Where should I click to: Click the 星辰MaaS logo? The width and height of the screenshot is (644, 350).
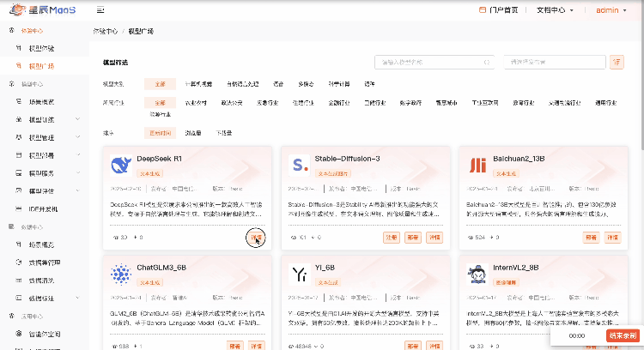point(43,9)
